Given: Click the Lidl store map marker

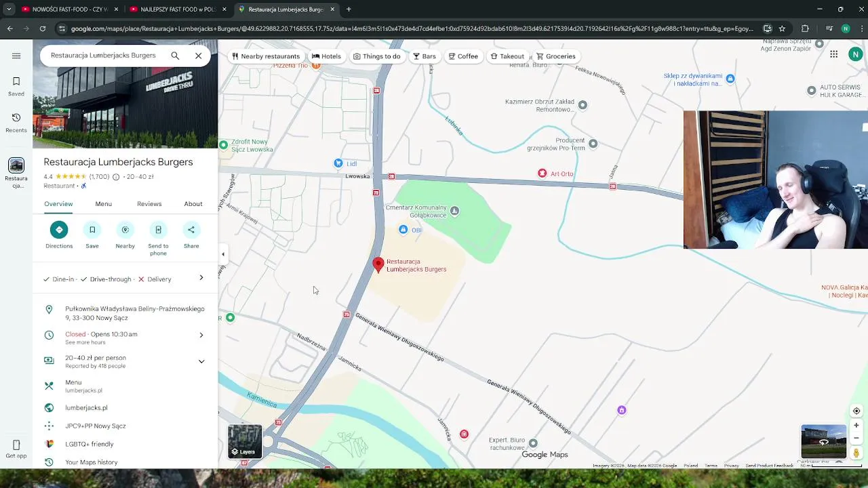Looking at the screenshot, I should [338, 163].
